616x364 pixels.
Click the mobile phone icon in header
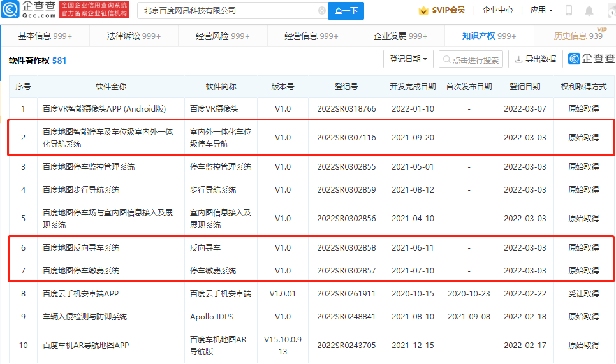click(569, 10)
